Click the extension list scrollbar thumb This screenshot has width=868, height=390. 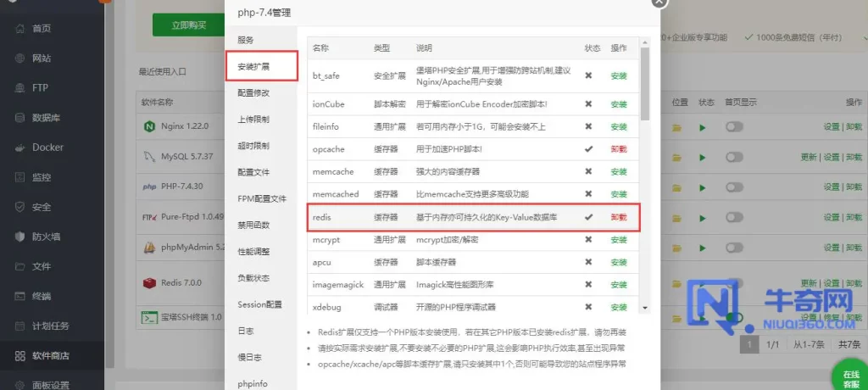click(x=645, y=83)
